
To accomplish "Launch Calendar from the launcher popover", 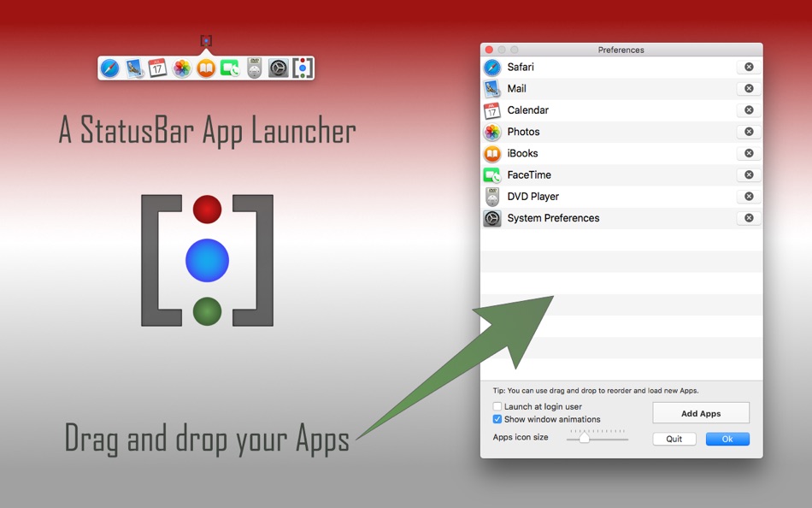I will point(158,68).
